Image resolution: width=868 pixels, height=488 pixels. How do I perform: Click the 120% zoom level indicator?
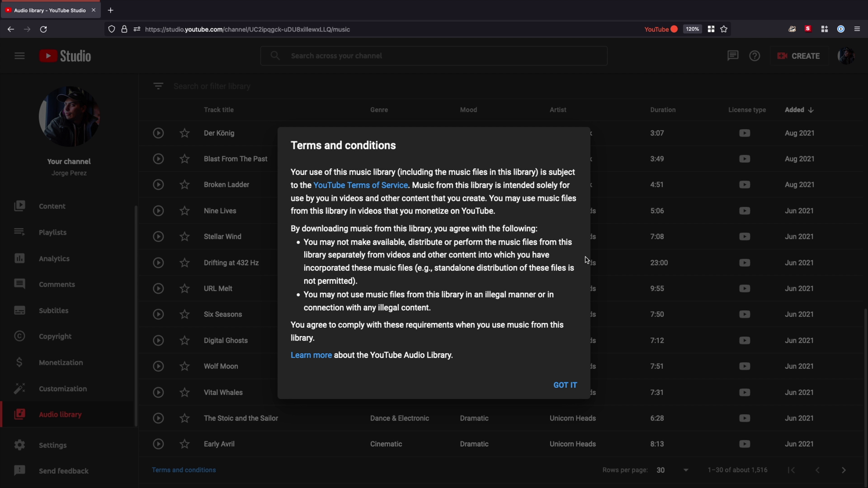(x=692, y=29)
